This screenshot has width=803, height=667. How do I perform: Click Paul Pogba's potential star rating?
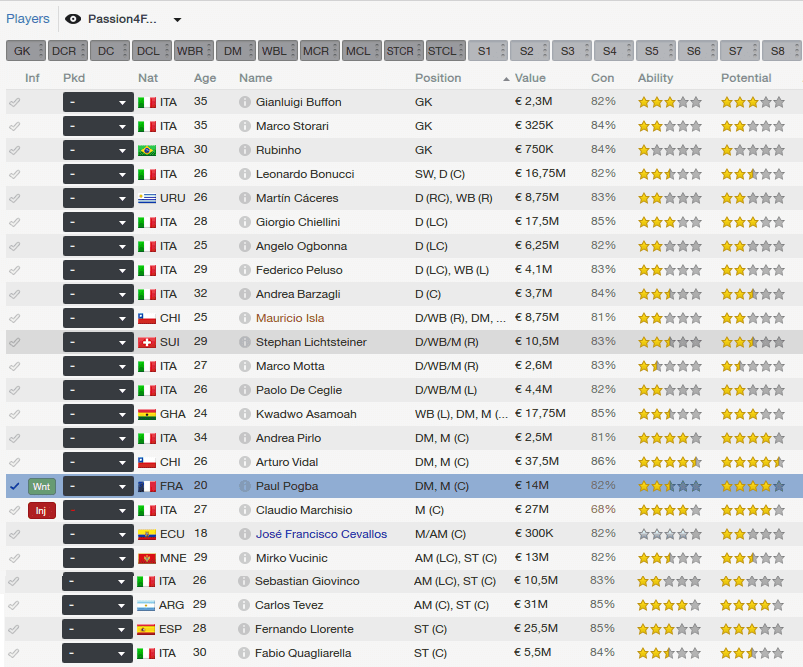coord(753,486)
